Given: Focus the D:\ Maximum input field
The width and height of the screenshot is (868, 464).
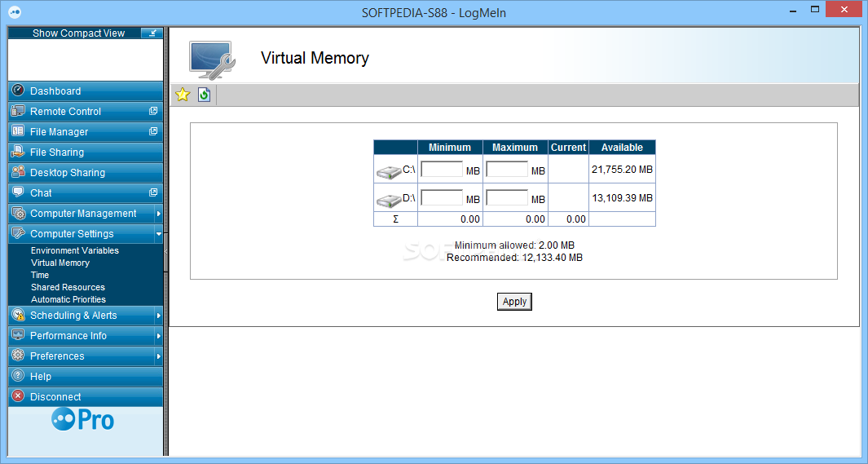Looking at the screenshot, I should pos(507,197).
